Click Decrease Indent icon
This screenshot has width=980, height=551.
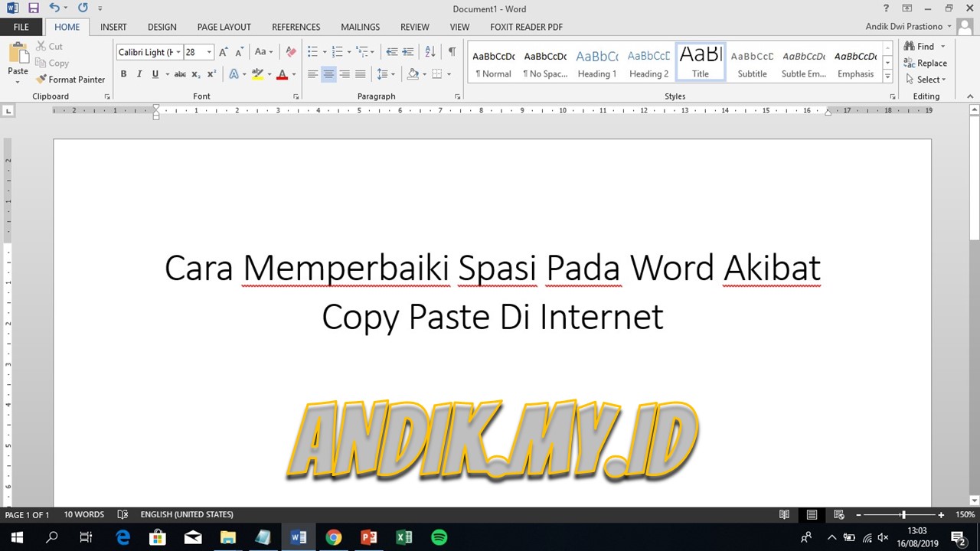392,52
